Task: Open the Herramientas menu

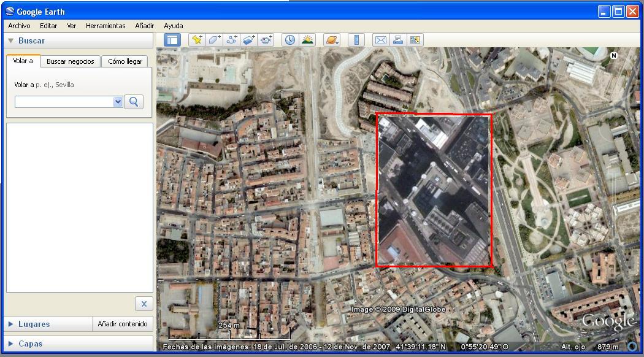Action: point(105,26)
